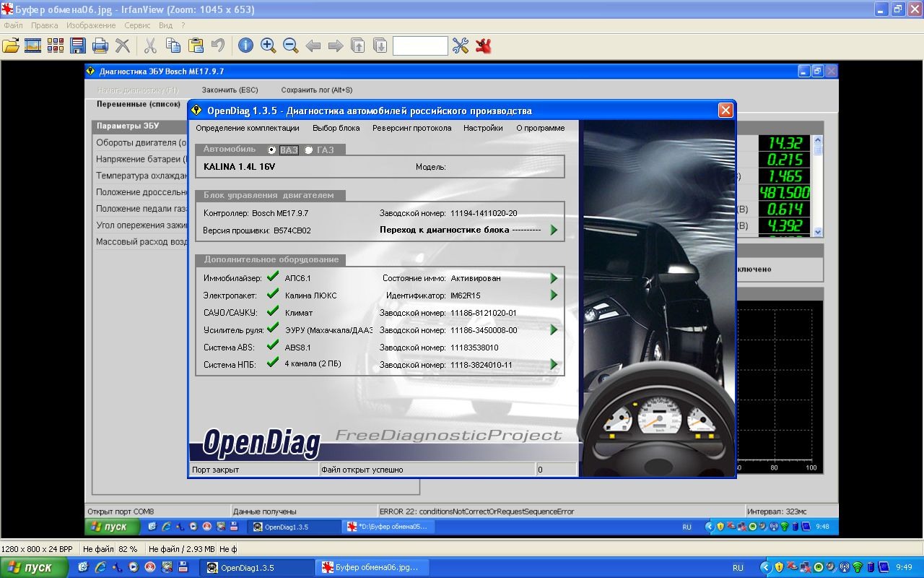Click the Переход к диагностике блока green arrow
This screenshot has height=578, width=924.
[x=554, y=230]
